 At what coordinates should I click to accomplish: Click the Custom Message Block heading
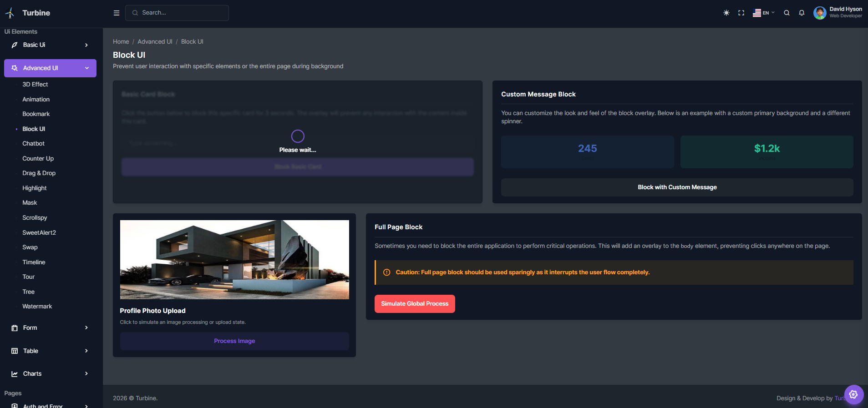click(538, 94)
